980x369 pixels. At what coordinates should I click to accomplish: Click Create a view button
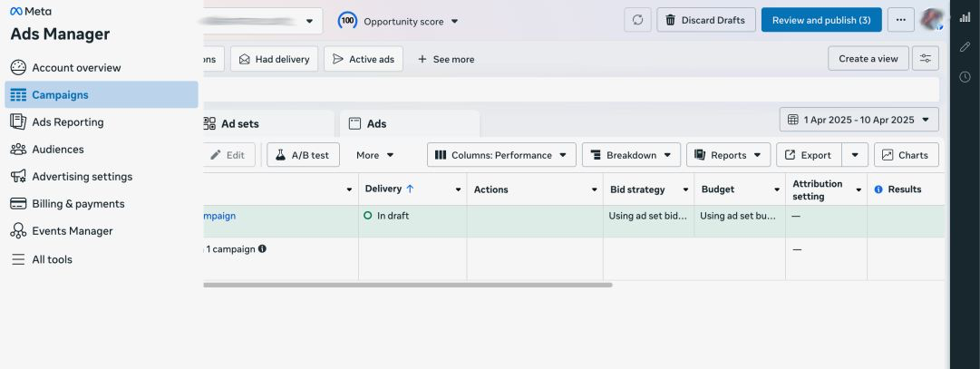(868, 58)
